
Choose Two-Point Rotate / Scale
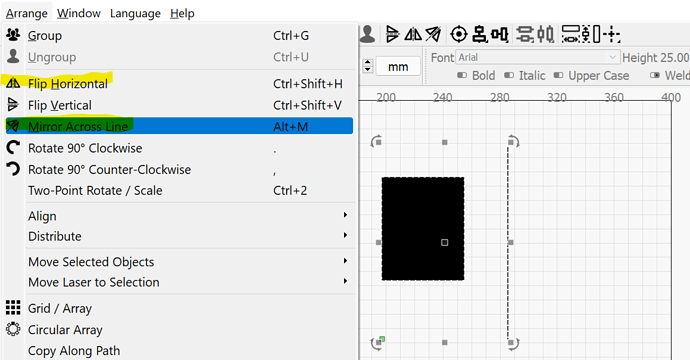(179, 191)
